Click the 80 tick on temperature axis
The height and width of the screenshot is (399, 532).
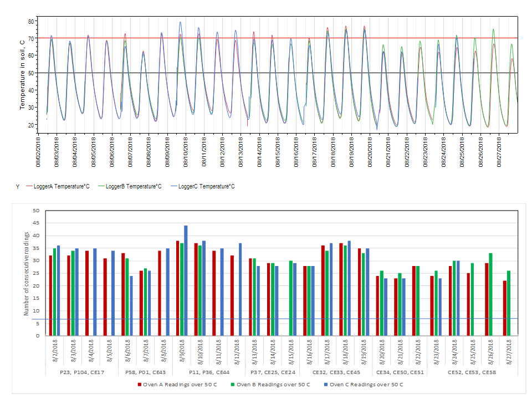click(31, 22)
